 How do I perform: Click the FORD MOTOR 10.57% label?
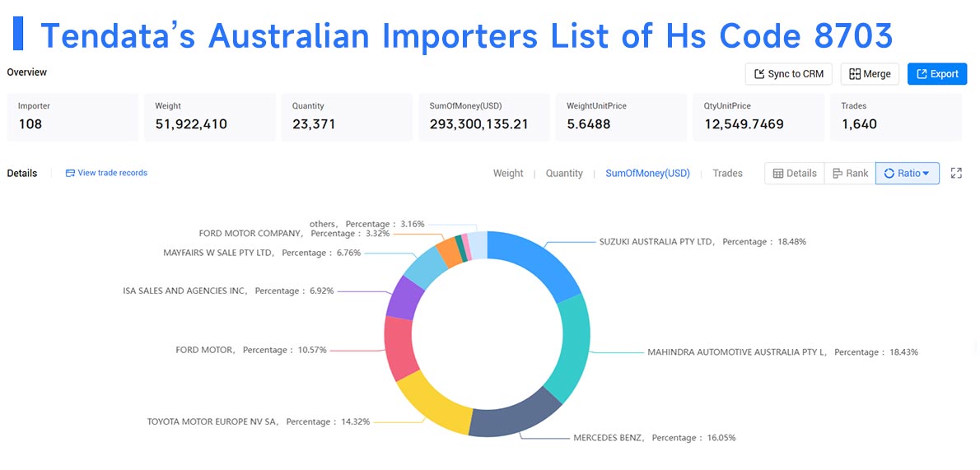tap(250, 349)
